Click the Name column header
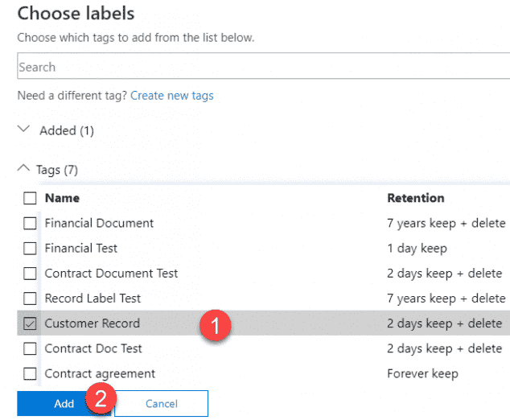This screenshot has width=510, height=420. [62, 198]
